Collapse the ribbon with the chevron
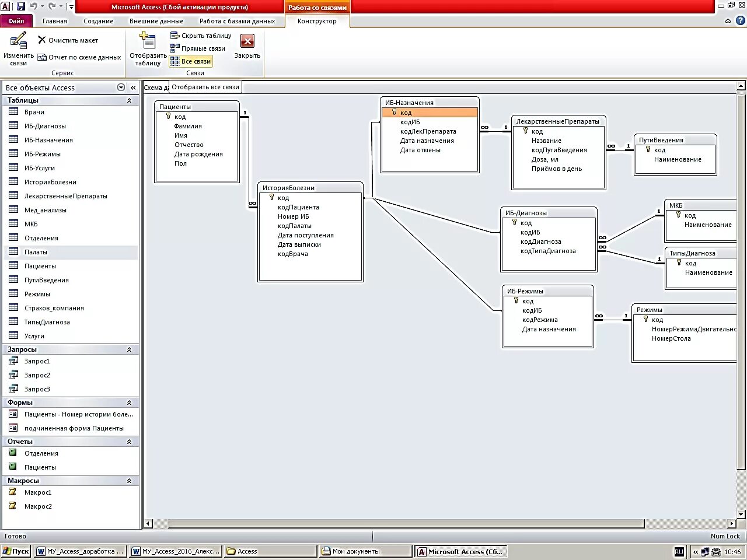 click(728, 21)
